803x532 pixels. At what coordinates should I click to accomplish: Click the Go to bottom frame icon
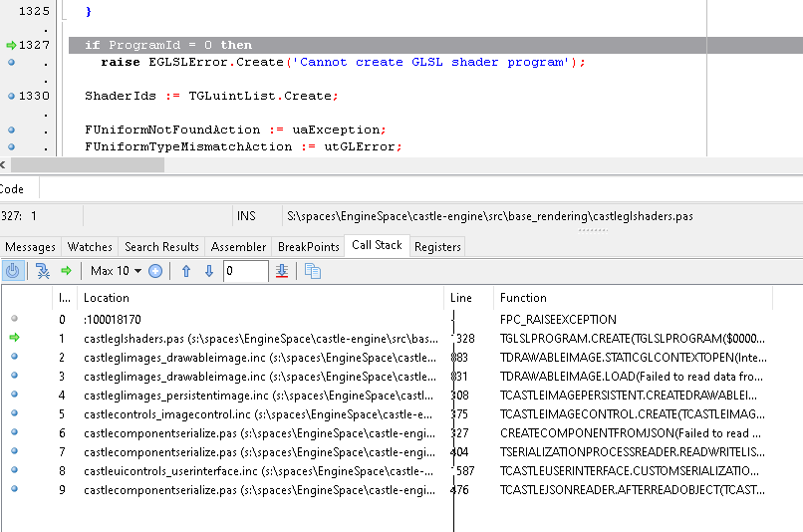point(282,271)
